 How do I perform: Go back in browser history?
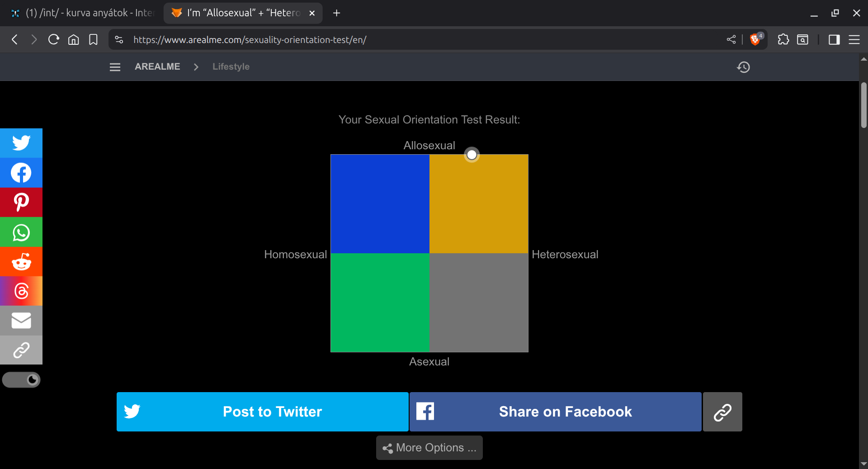(15, 40)
